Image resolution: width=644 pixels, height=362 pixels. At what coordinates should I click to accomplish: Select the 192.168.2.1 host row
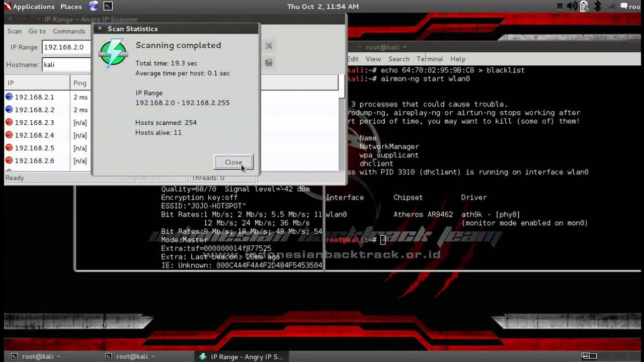point(48,97)
